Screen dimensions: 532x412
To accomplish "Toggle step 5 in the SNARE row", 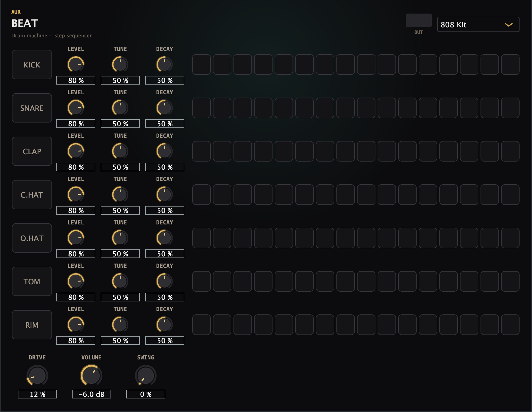I will 284,108.
